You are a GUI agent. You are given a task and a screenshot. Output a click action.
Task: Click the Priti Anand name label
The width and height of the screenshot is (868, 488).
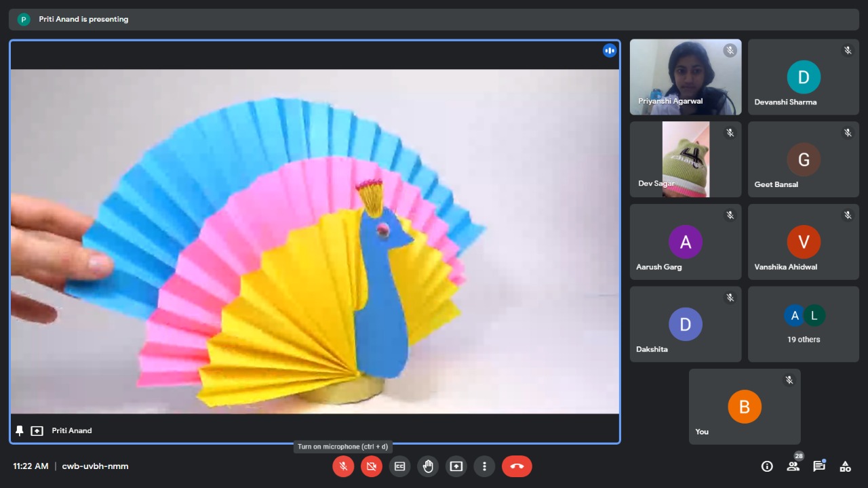coord(72,430)
